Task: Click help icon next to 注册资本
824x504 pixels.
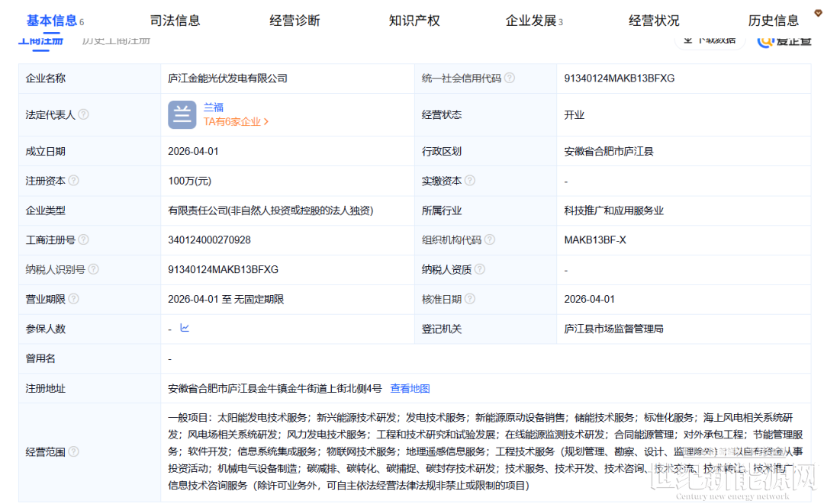Action: tap(73, 181)
